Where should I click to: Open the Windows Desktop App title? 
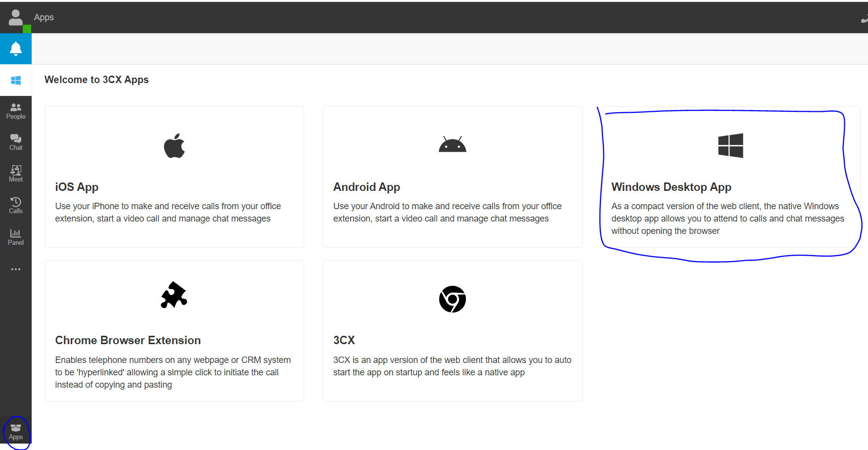click(x=671, y=187)
